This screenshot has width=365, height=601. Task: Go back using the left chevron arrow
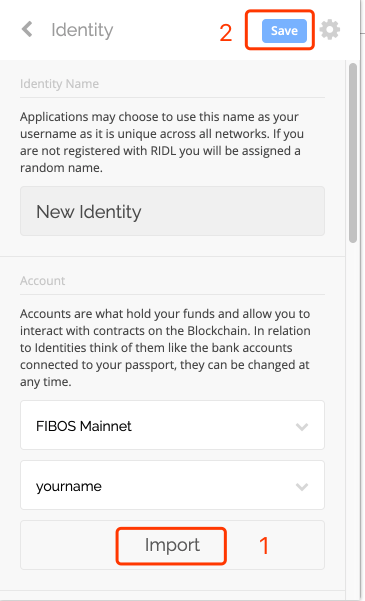[x=27, y=30]
